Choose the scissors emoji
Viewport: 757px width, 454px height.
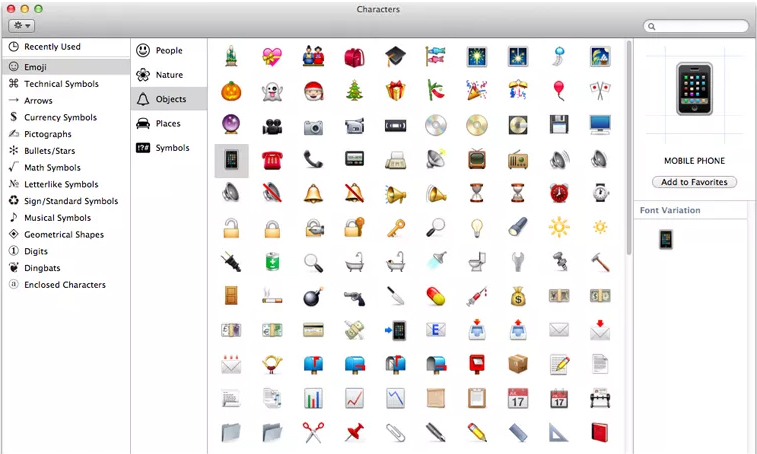(x=313, y=432)
